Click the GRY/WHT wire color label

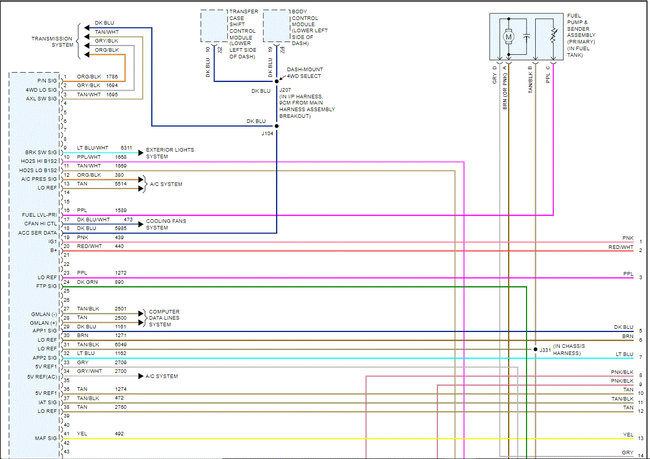[89, 372]
